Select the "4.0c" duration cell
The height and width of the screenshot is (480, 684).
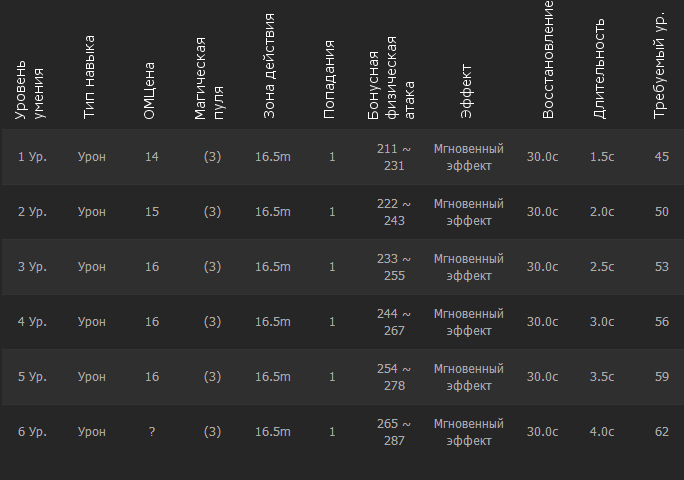[602, 432]
